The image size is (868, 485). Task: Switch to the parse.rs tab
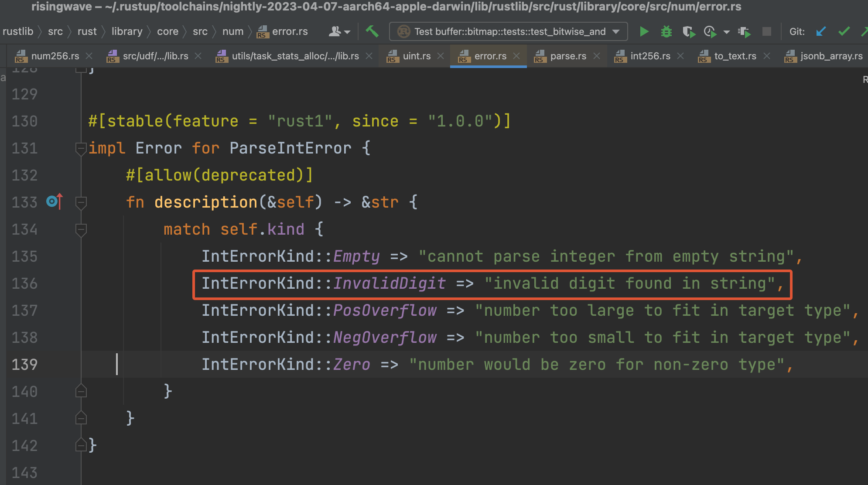tap(568, 56)
